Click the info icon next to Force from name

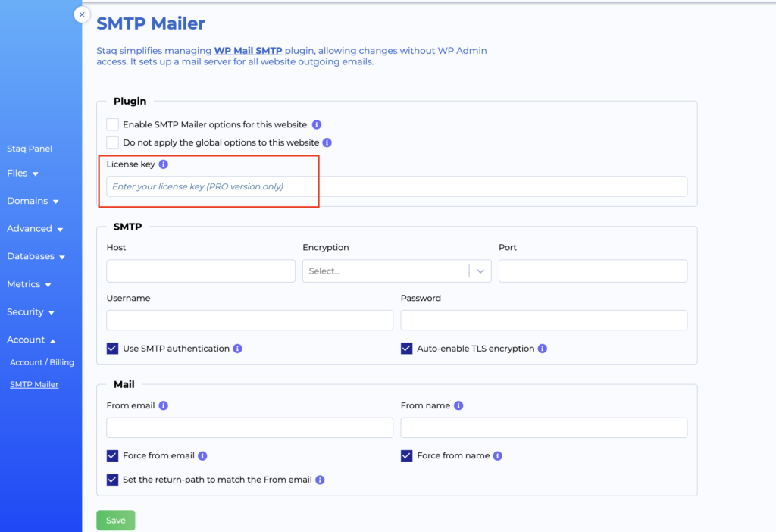pyautogui.click(x=497, y=455)
